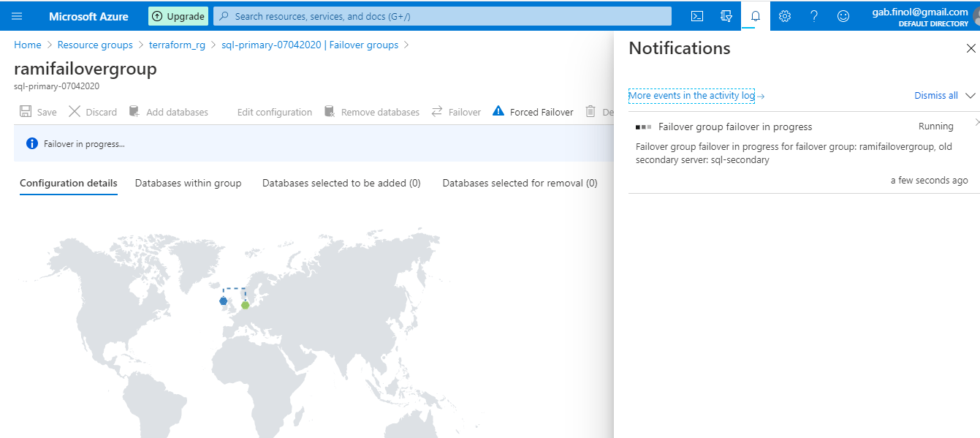Open More events in the activity log
Screen dimensions: 980x438
696,96
